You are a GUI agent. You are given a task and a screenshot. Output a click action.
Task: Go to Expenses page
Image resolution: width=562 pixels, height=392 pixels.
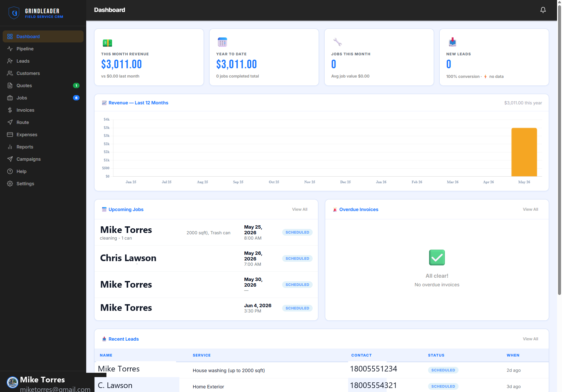coord(43,135)
